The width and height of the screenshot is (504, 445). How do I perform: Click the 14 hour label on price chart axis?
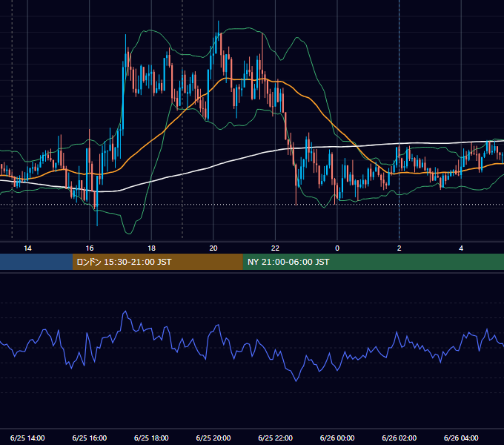coord(27,248)
